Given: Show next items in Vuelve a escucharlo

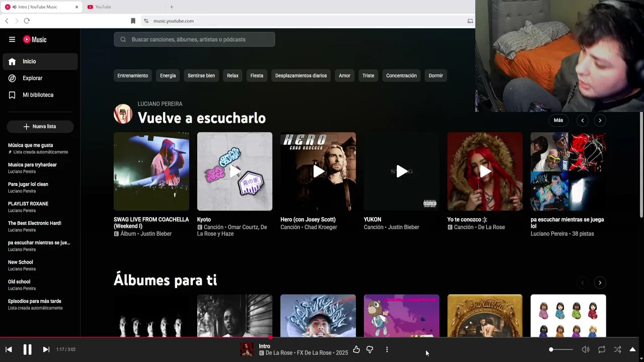Looking at the screenshot, I should (x=600, y=120).
